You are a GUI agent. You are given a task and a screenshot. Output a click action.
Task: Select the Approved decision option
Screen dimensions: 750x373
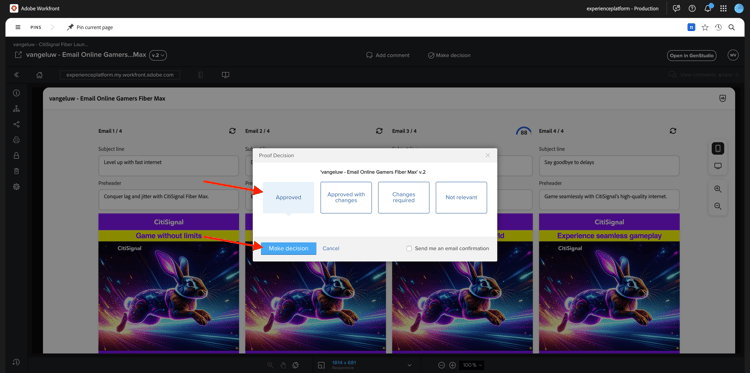click(288, 197)
